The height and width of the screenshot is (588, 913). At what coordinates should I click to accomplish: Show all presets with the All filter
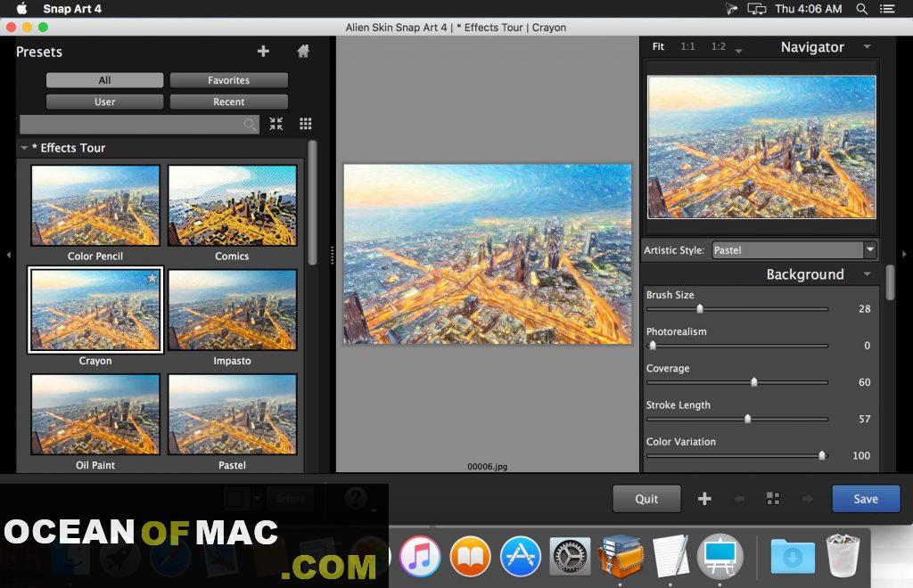pyautogui.click(x=105, y=80)
